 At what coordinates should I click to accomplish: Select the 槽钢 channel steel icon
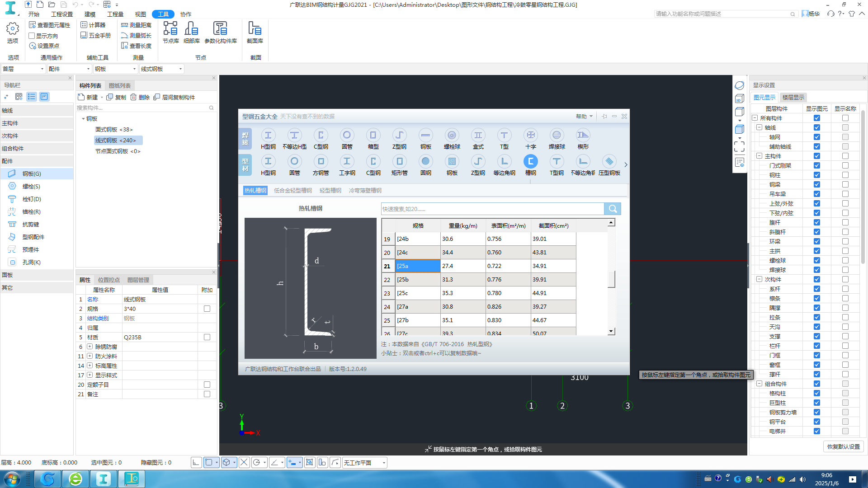[x=530, y=165]
